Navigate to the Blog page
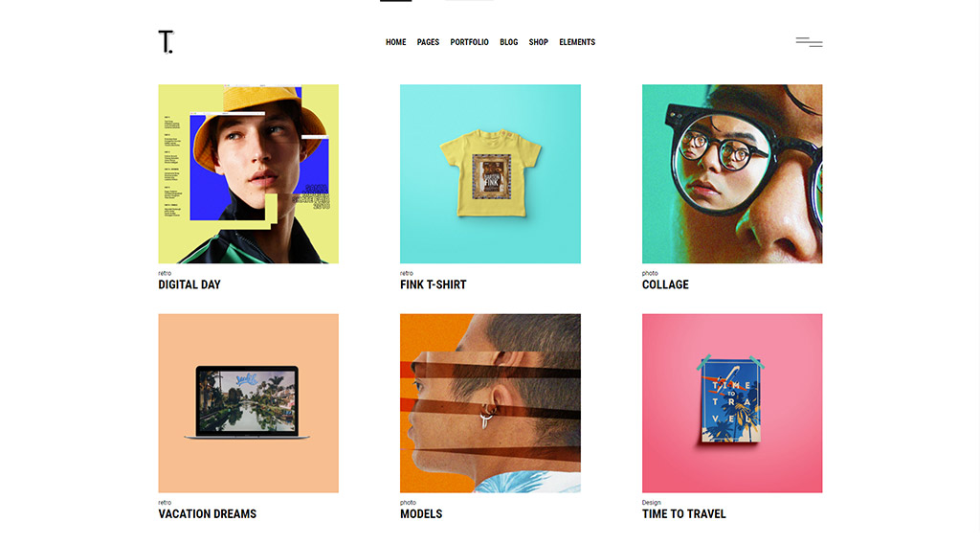Image resolution: width=980 pixels, height=544 pixels. [x=509, y=42]
